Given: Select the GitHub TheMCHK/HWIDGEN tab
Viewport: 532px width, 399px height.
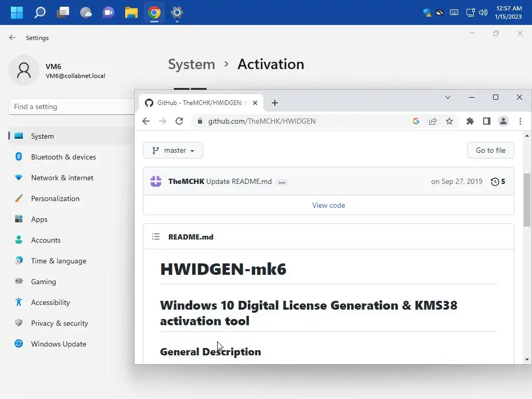Looking at the screenshot, I should (x=200, y=103).
